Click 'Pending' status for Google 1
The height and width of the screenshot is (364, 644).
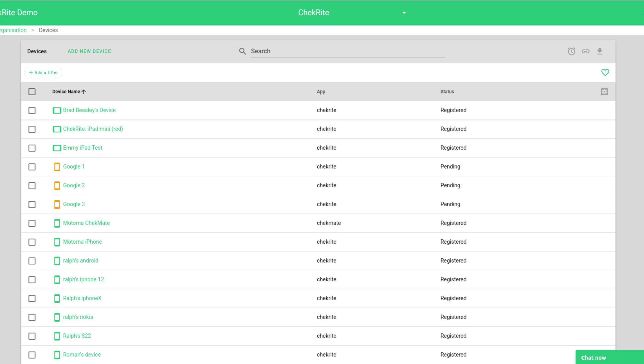[x=450, y=167]
